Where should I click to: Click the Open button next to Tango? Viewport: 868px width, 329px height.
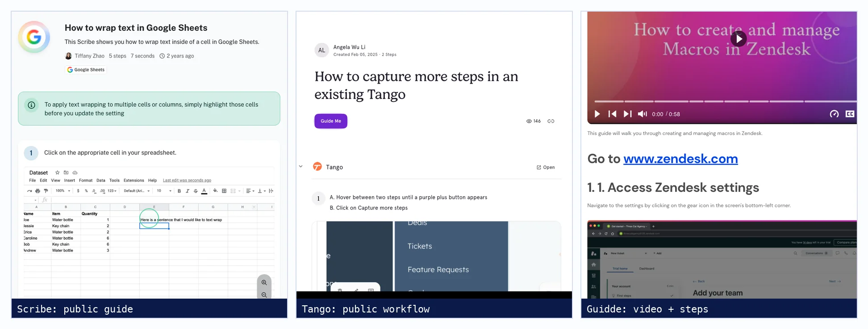click(546, 167)
